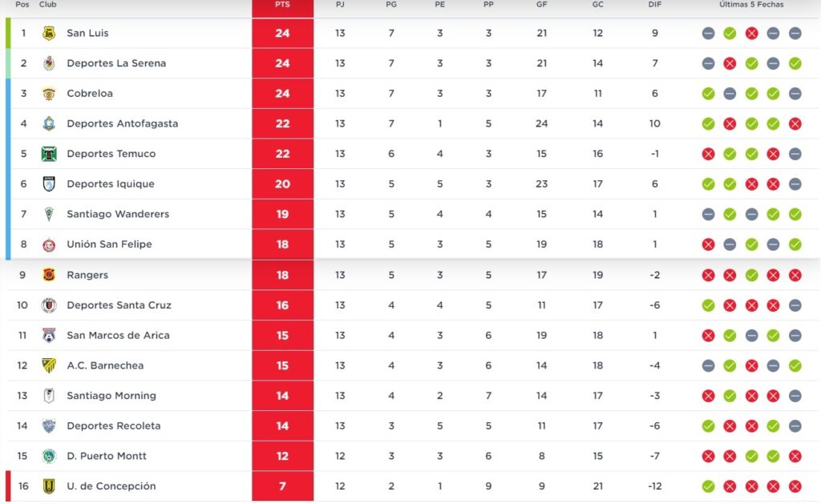
Task: Click the red relegation bar at position 16
Action: [x=8, y=486]
